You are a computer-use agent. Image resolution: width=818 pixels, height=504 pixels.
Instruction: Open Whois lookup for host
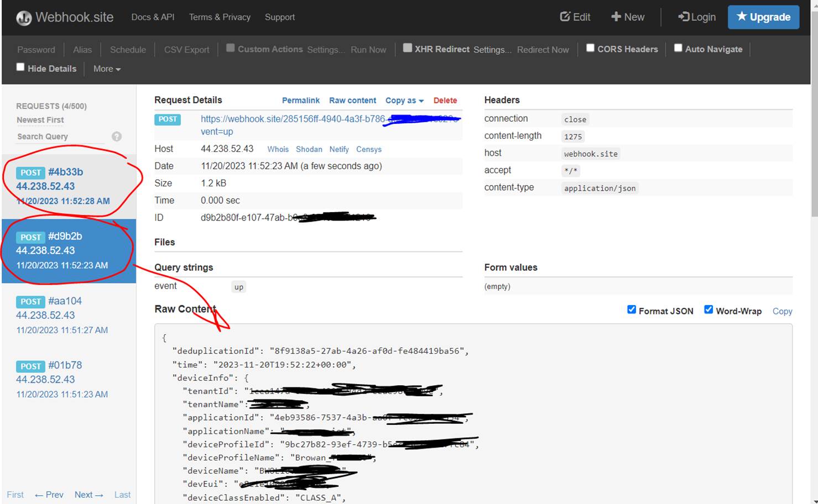coord(278,149)
